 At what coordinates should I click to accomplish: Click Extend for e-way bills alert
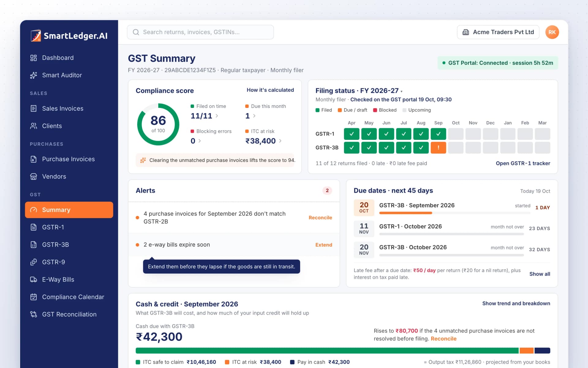pyautogui.click(x=323, y=245)
